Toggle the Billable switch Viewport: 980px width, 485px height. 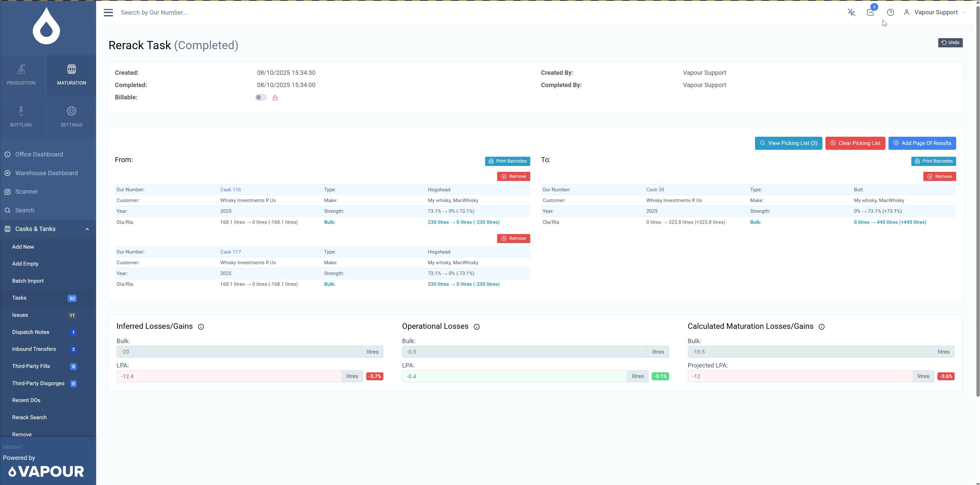click(261, 97)
